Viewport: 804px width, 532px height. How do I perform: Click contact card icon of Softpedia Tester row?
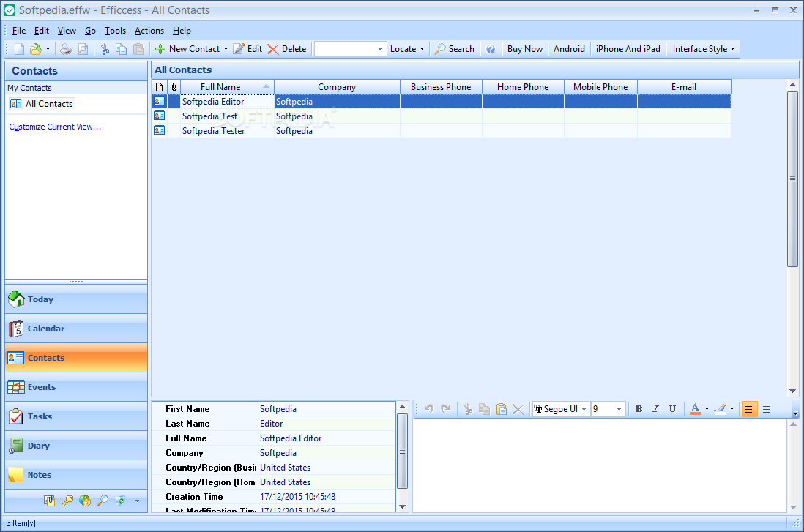tap(160, 131)
